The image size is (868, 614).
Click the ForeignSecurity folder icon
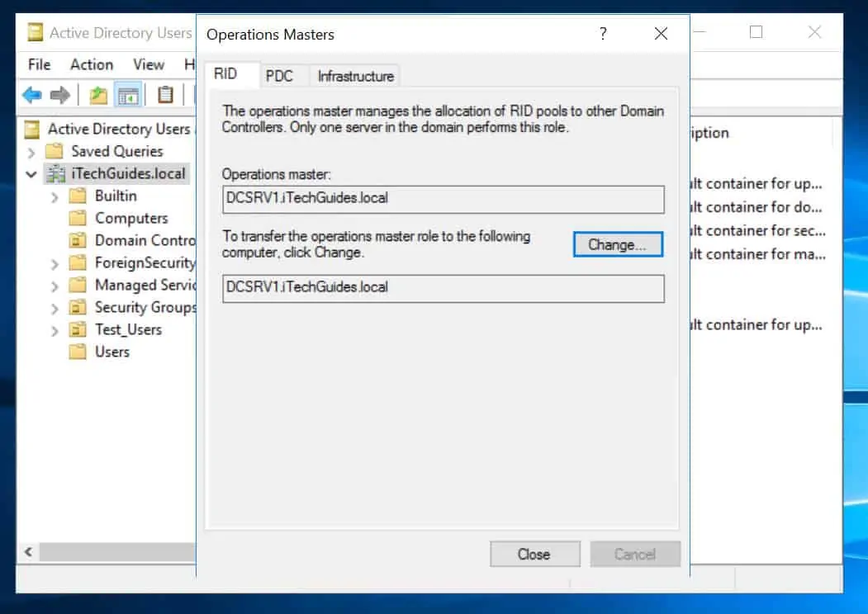(x=78, y=262)
